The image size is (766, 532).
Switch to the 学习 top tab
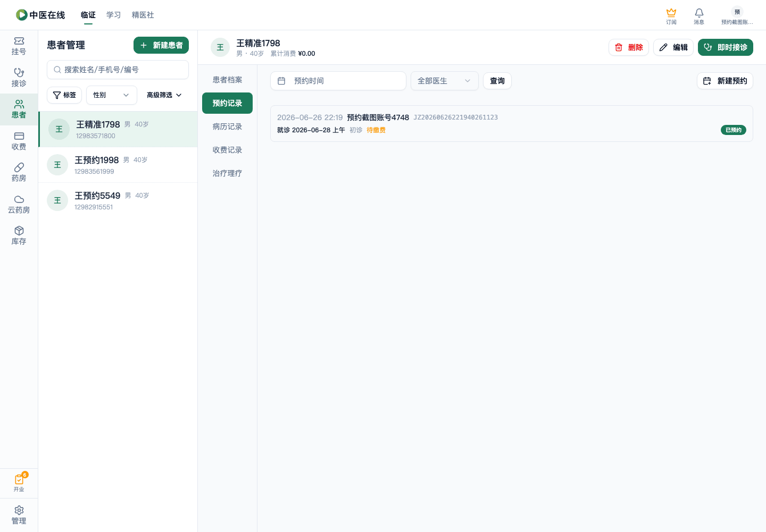coord(114,15)
